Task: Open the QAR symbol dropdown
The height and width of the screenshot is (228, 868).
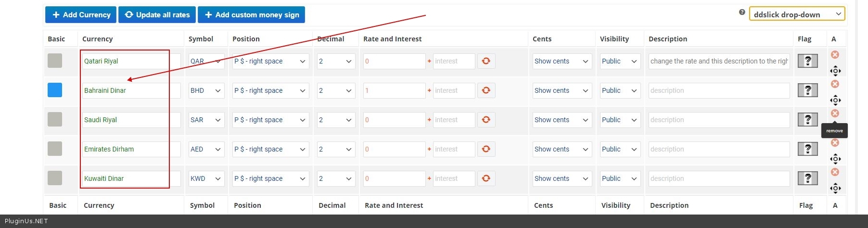Action: pyautogui.click(x=206, y=61)
